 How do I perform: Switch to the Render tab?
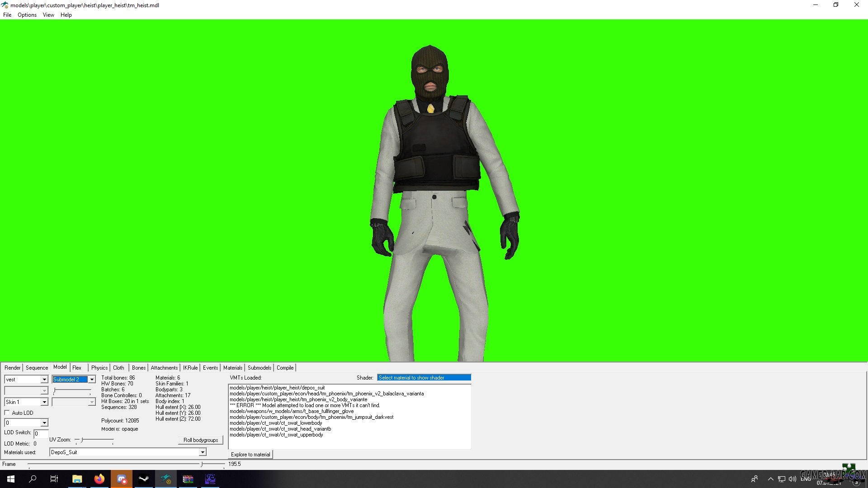pos(13,368)
